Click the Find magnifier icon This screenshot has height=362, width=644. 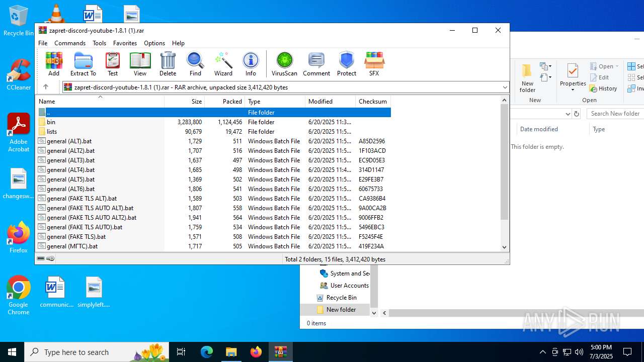pyautogui.click(x=195, y=64)
